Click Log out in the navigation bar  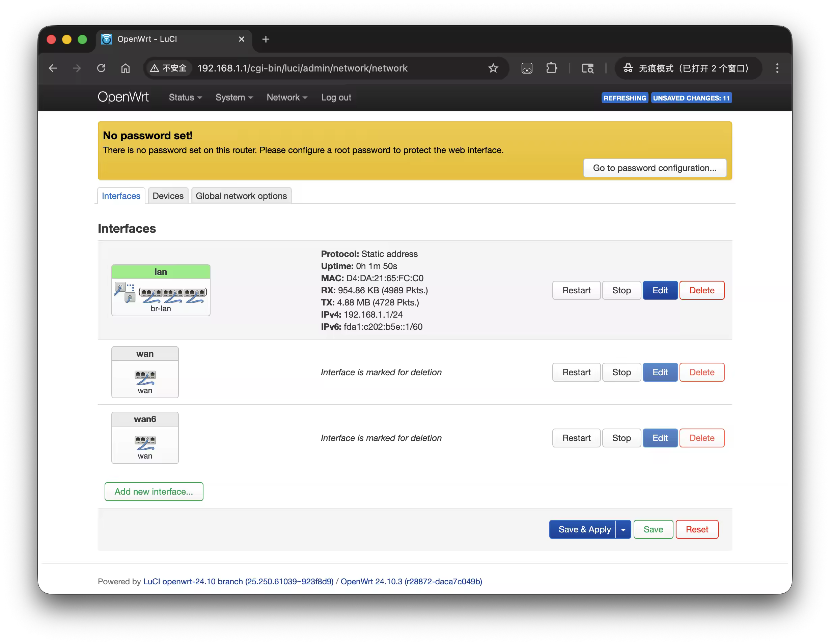(x=336, y=97)
